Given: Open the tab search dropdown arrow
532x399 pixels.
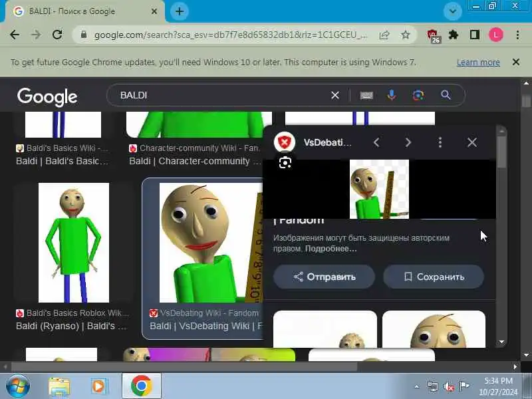Looking at the screenshot, I should 453,11.
